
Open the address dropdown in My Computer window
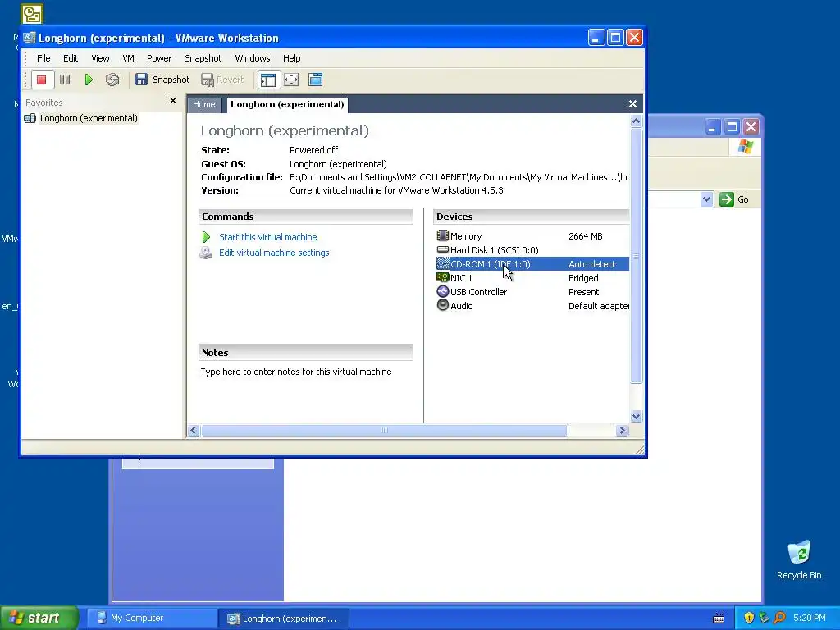(x=706, y=199)
